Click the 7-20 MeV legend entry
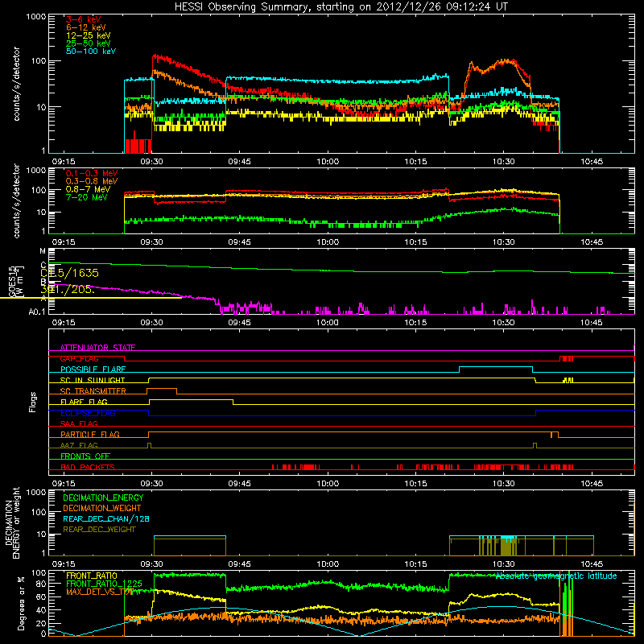The height and width of the screenshot is (644, 644). tap(86, 197)
